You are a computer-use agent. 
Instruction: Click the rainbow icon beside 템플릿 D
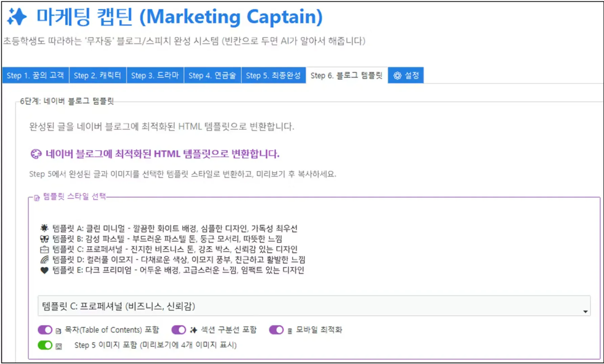click(45, 260)
